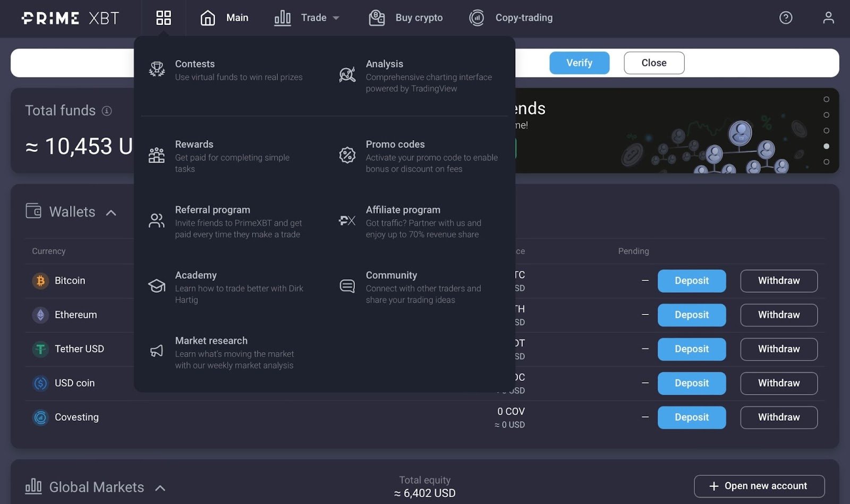
Task: Click the '0 COV' balance text
Action: [x=511, y=412]
